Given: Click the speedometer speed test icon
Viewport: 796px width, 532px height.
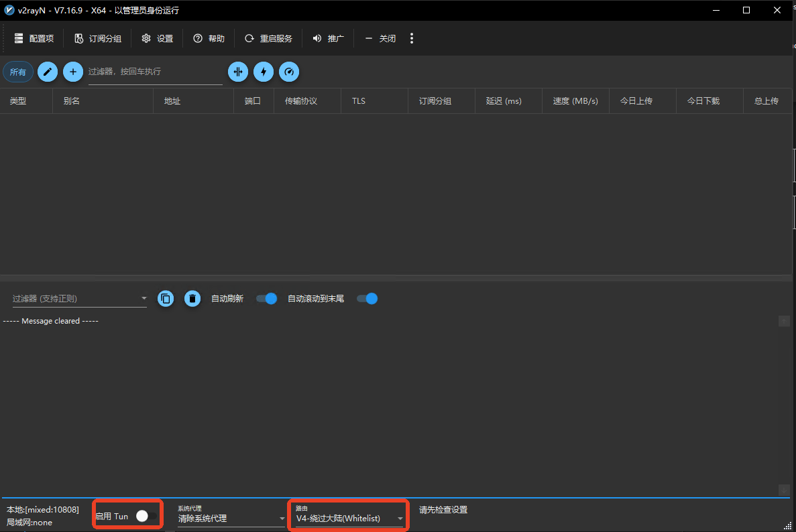Looking at the screenshot, I should coord(289,72).
